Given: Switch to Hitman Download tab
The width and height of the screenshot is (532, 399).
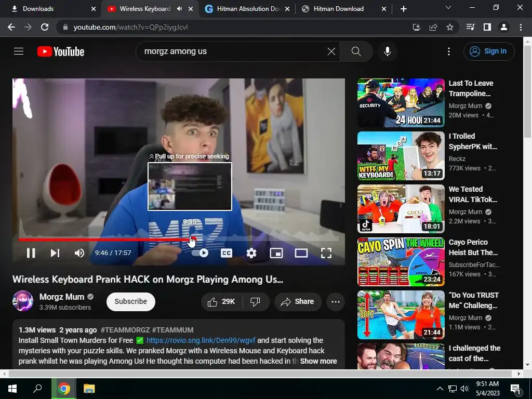Looking at the screenshot, I should click(343, 9).
